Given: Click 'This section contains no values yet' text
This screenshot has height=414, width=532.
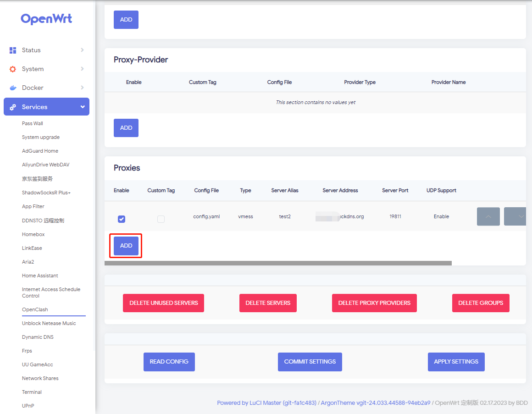Looking at the screenshot, I should point(316,102).
